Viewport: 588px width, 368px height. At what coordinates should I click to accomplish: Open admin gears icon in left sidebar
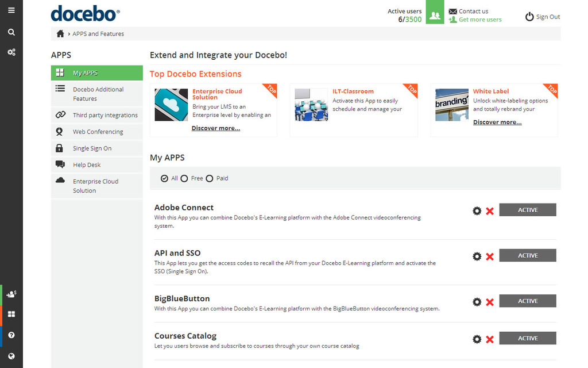click(x=11, y=52)
